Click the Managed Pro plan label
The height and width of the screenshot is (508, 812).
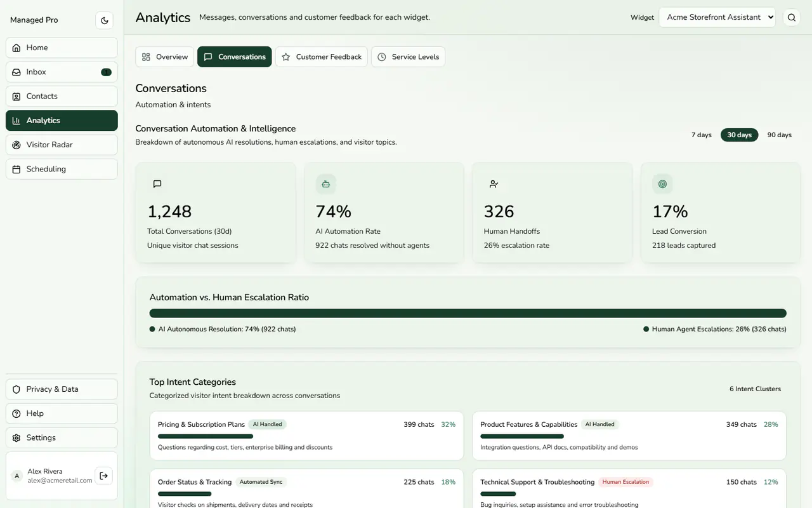click(34, 20)
